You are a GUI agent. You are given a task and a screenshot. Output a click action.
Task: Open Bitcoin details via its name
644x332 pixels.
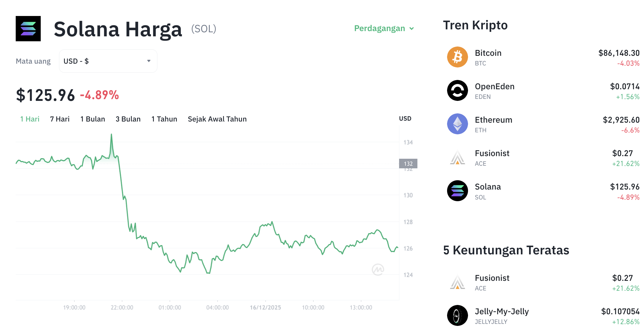pyautogui.click(x=488, y=53)
